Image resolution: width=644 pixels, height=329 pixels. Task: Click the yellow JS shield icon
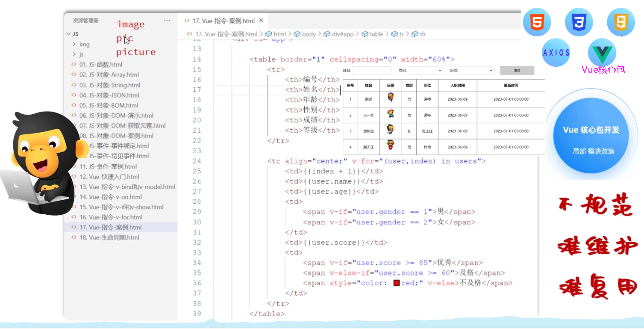tap(621, 22)
